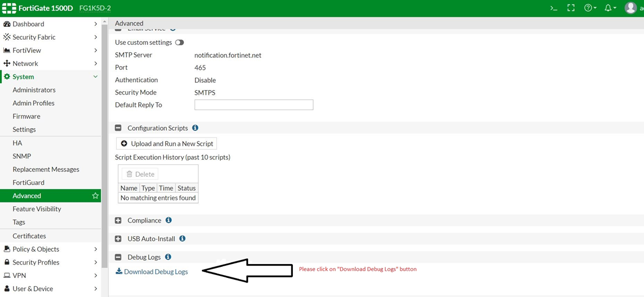644x297 pixels.
Task: Click the fullscreen icon in header
Action: 571,8
